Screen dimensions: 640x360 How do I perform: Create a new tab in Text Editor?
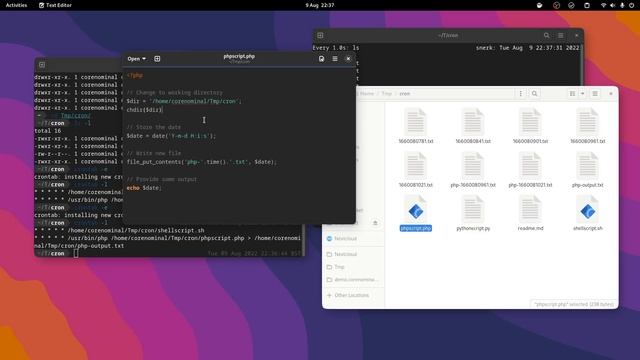click(157, 59)
